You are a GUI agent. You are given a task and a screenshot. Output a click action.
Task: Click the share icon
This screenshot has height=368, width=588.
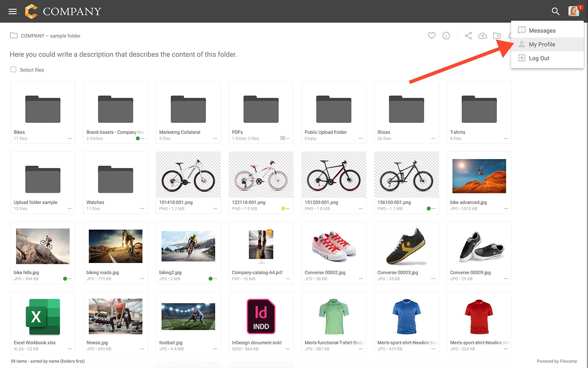click(x=468, y=36)
